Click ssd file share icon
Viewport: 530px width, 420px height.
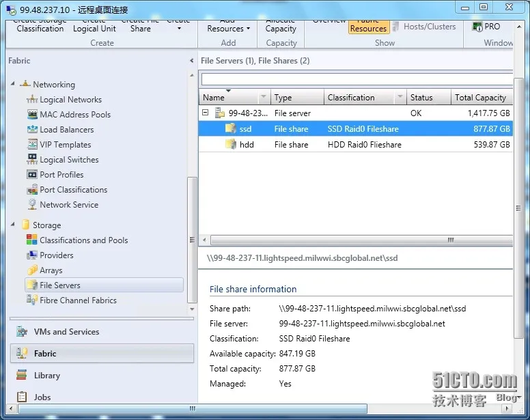coord(231,128)
